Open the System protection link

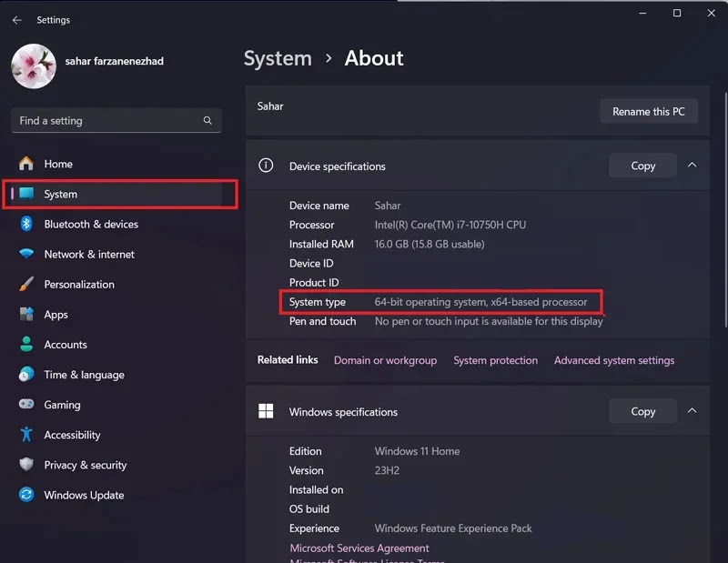pos(495,360)
